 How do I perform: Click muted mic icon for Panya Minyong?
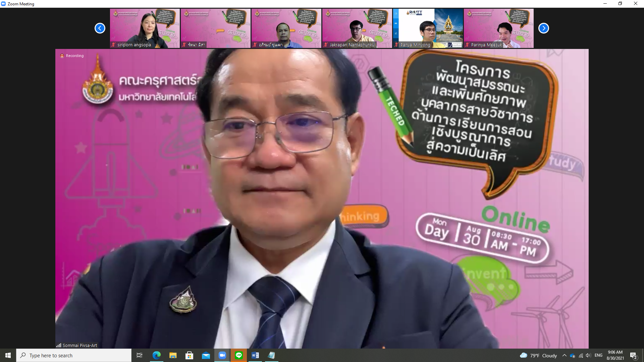click(396, 45)
